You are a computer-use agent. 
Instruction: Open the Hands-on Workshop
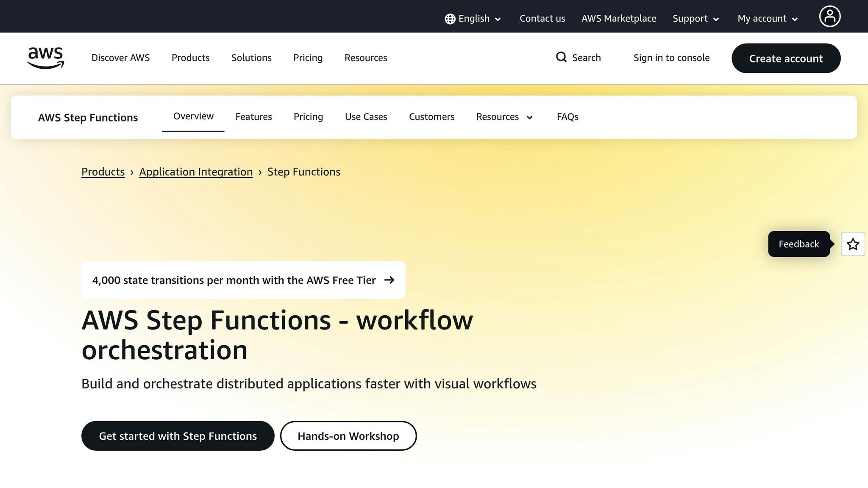pos(348,435)
